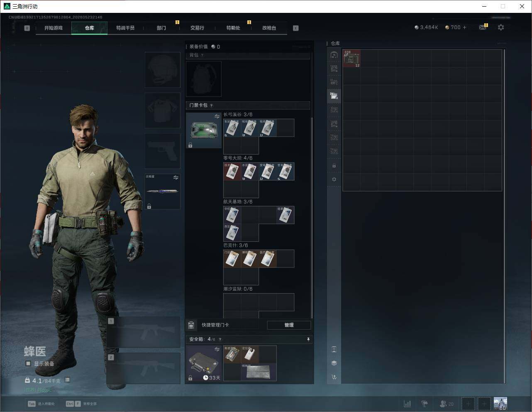Open the player avatar profile
The width and height of the screenshot is (532, 412).
pyautogui.click(x=500, y=404)
